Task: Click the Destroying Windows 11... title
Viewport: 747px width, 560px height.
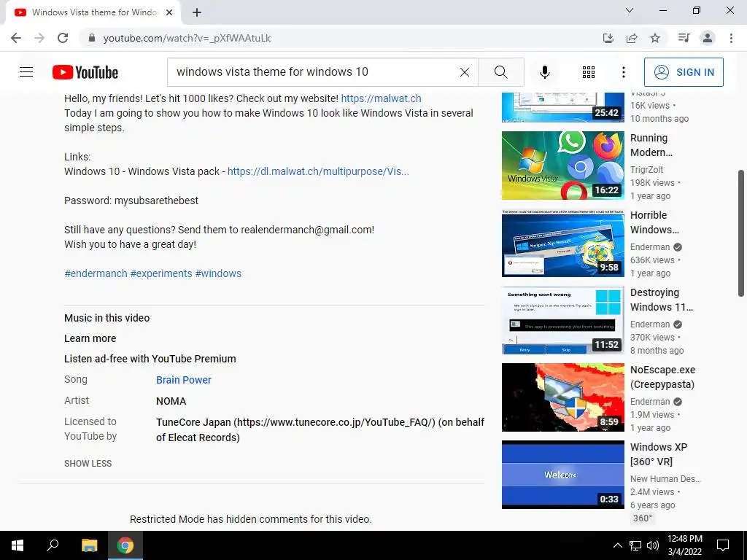Action: click(x=661, y=300)
